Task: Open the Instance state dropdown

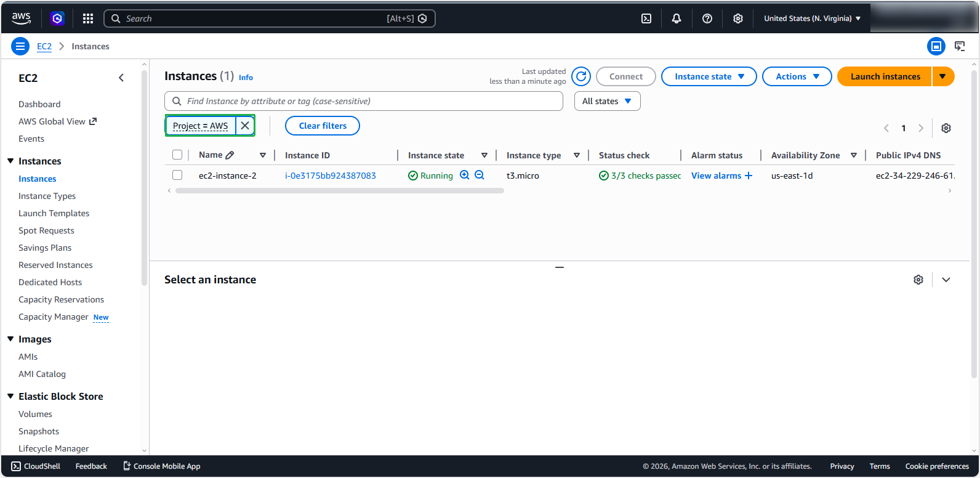Action: point(709,76)
